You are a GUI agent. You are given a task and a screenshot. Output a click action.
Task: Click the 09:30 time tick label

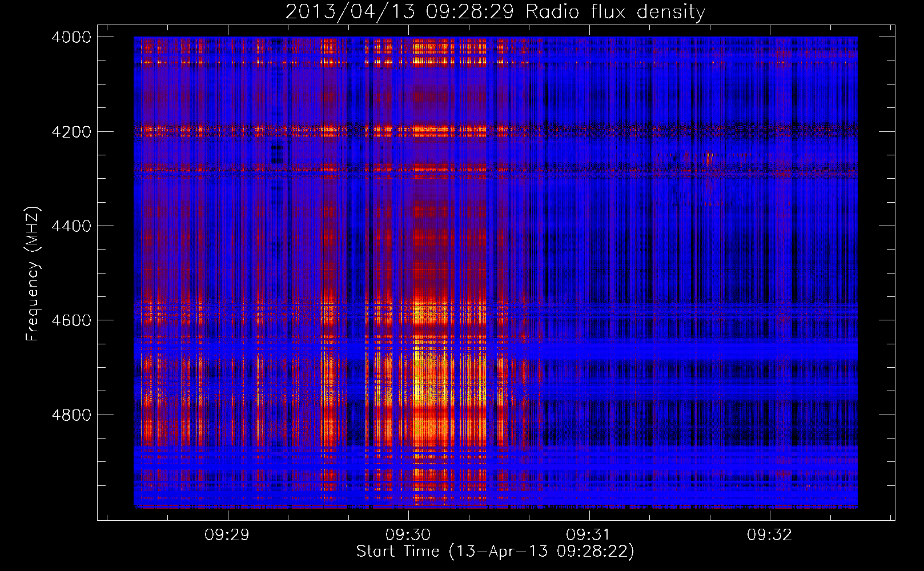click(x=408, y=534)
